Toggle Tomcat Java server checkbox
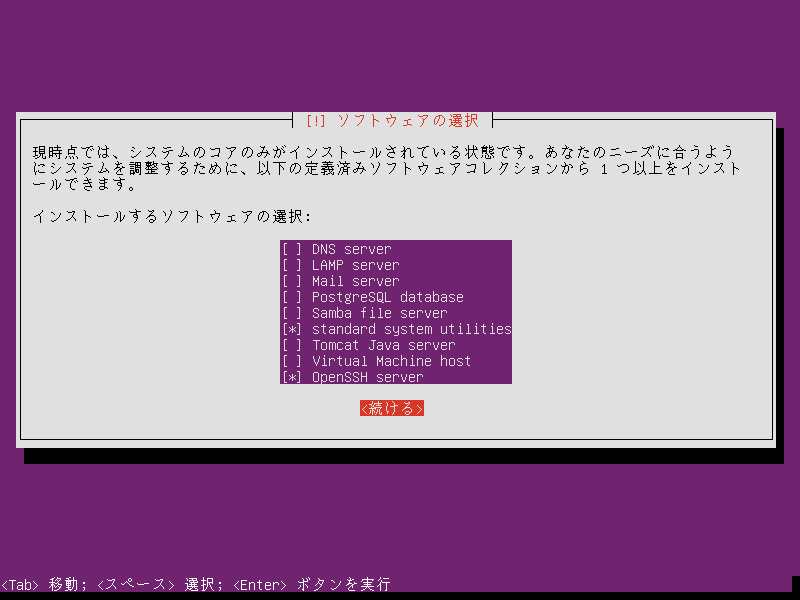Image resolution: width=800 pixels, height=600 pixels. tap(292, 345)
